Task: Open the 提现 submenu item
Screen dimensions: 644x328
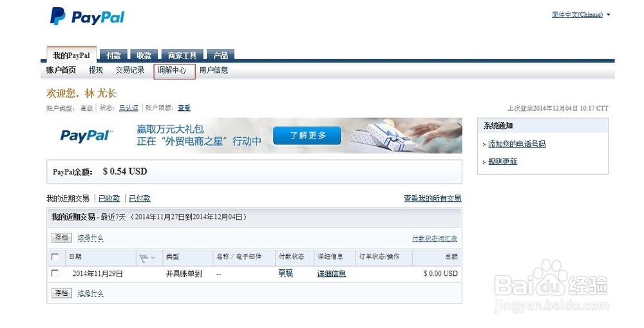Action: (96, 70)
